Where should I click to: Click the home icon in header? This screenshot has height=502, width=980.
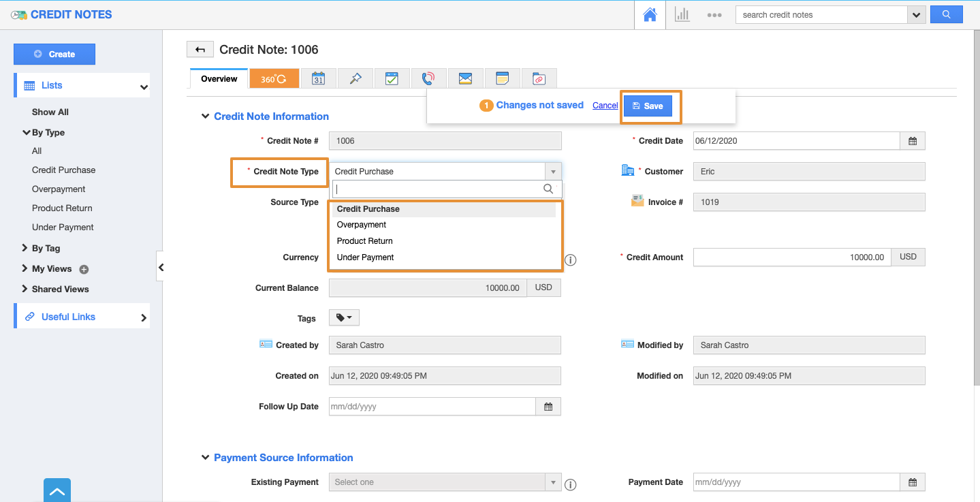pos(650,15)
